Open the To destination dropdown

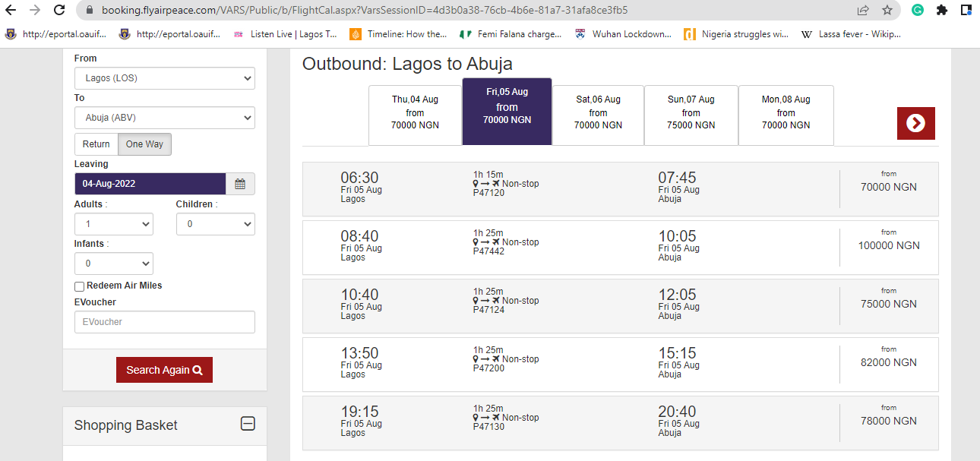tap(165, 118)
